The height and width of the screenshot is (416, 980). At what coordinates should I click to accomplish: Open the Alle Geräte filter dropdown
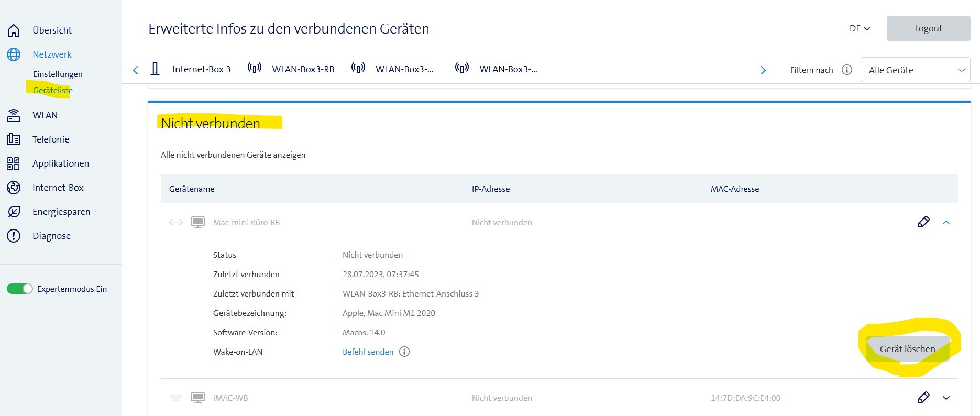coord(915,70)
